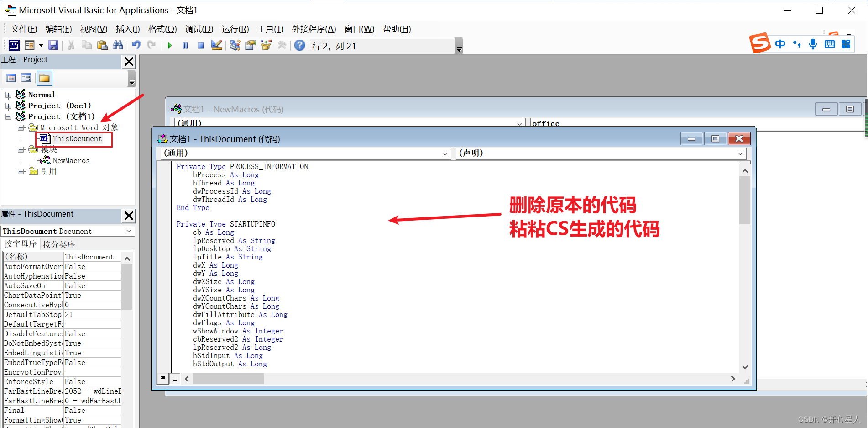Open Find with the binoculars icon
The image size is (868, 428).
(x=118, y=45)
